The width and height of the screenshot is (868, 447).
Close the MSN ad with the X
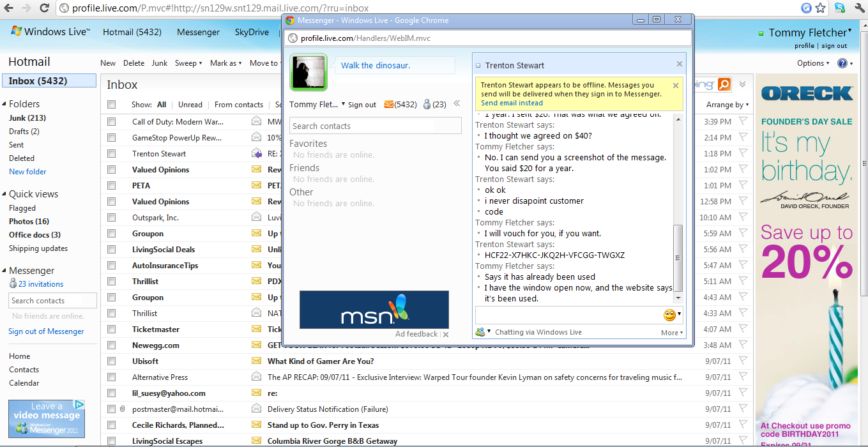pyautogui.click(x=446, y=334)
